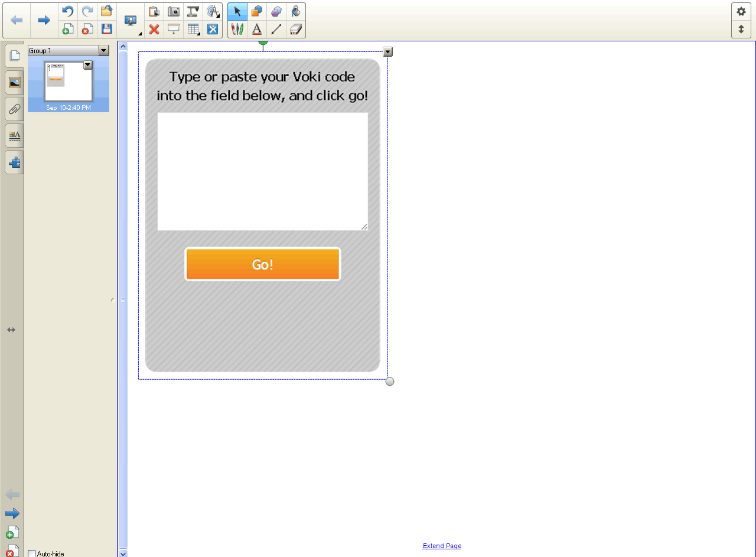Select the Text tool
This screenshot has width=756, height=557.
pos(256,28)
